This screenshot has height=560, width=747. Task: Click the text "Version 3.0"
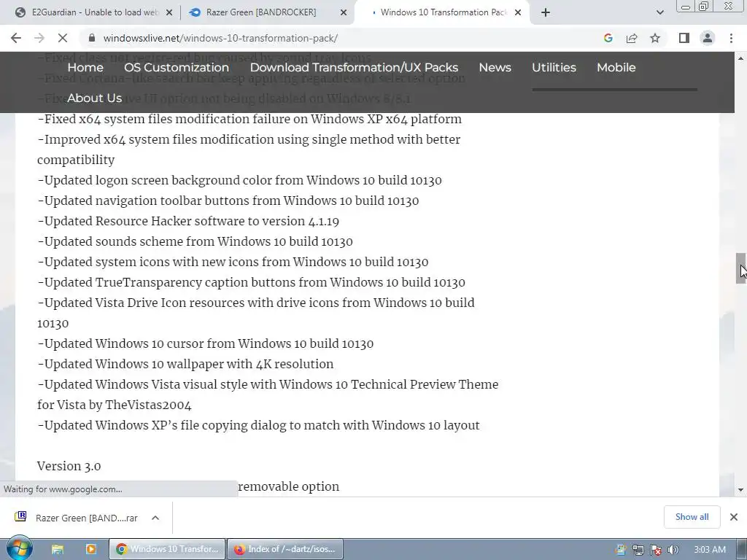(69, 466)
